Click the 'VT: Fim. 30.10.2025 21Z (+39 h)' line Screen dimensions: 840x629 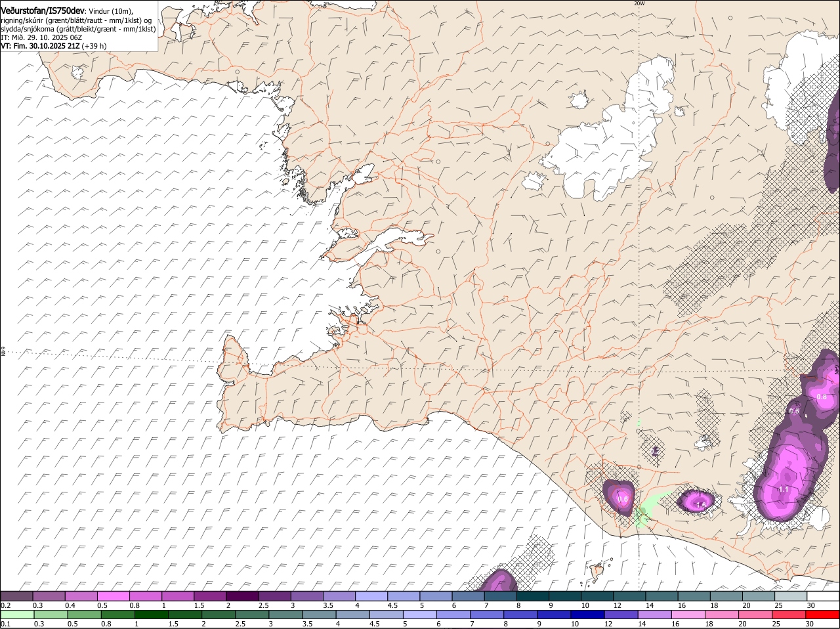(x=54, y=46)
